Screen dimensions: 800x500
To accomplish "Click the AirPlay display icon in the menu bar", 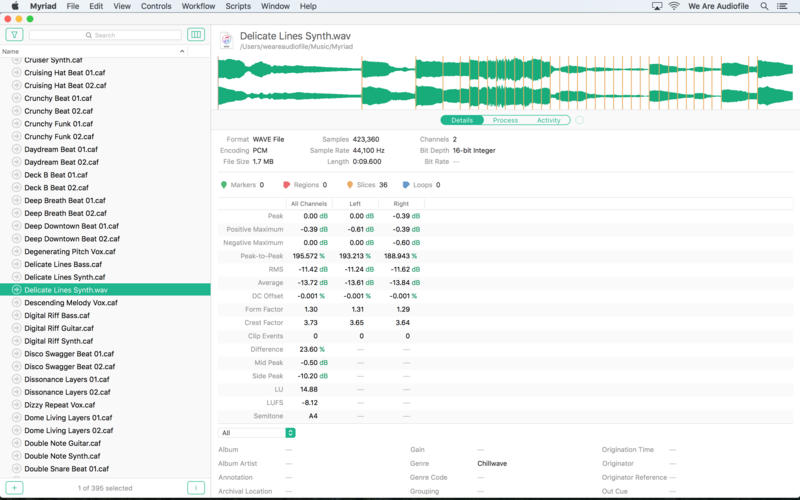I will click(x=657, y=6).
